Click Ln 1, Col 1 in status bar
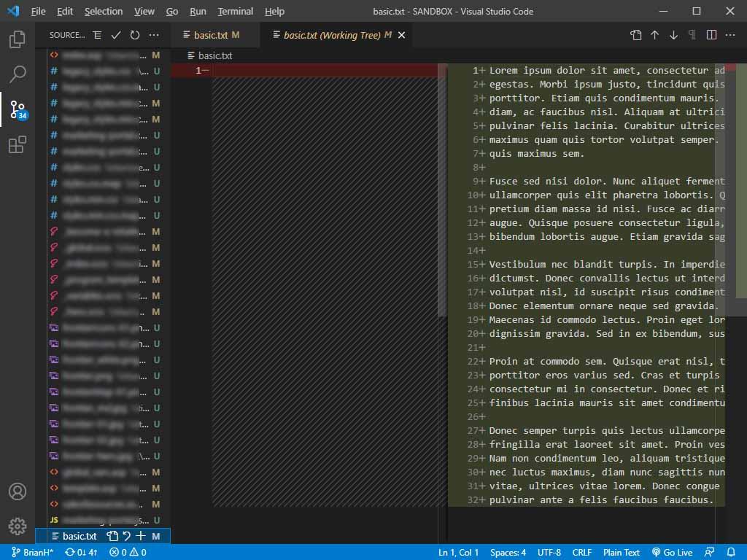The image size is (747, 560). tap(458, 553)
